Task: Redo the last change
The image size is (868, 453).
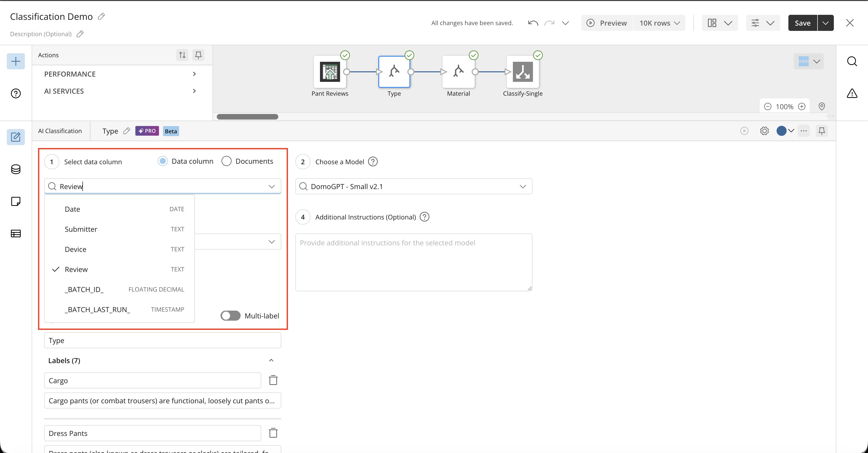Action: [549, 23]
